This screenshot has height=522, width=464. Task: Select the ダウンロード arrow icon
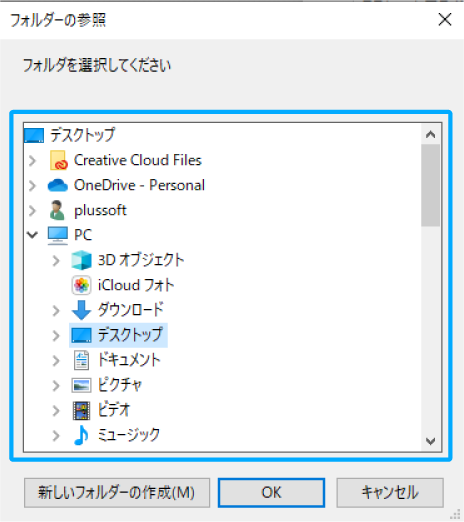tap(81, 310)
